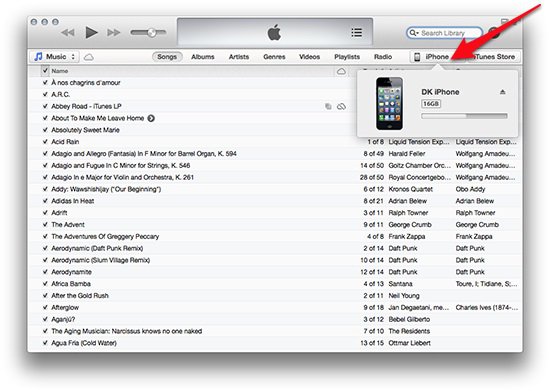The width and height of the screenshot is (550, 391).
Task: Uncheck About To Make Me Leave Home
Action: pyautogui.click(x=45, y=118)
